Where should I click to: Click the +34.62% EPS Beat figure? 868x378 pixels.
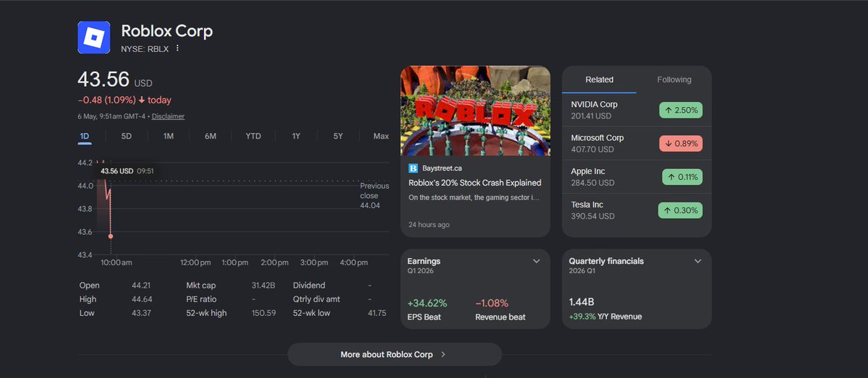click(x=427, y=303)
